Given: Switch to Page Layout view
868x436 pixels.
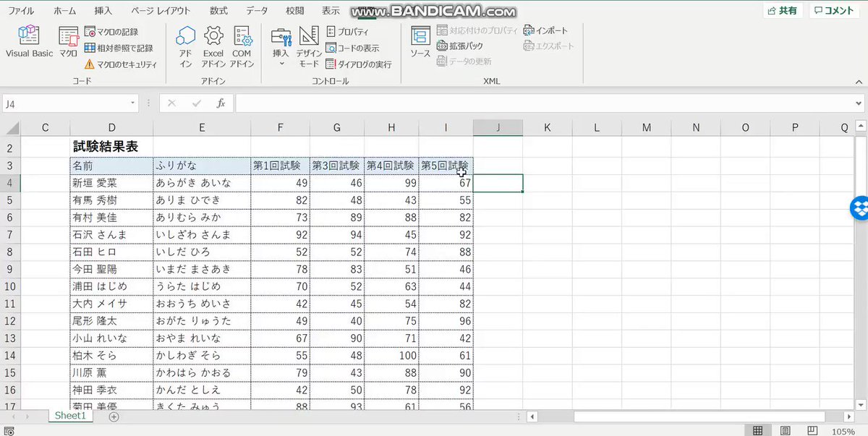Looking at the screenshot, I should (785, 431).
